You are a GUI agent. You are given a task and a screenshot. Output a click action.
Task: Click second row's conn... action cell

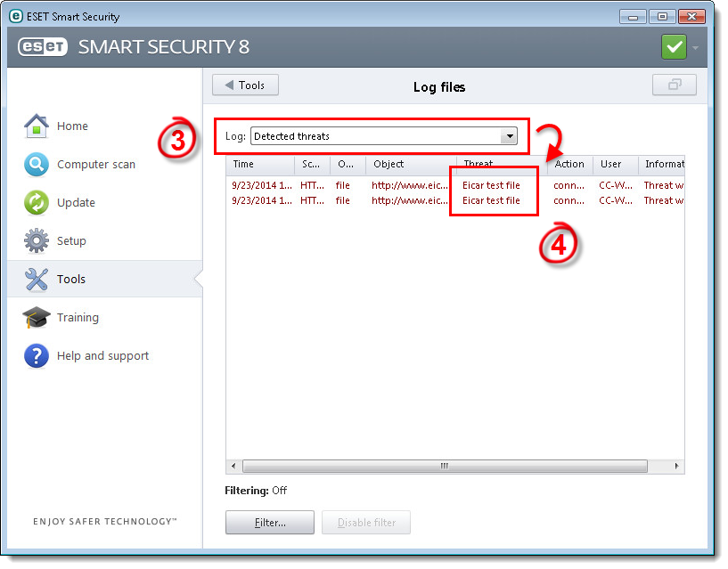point(568,201)
